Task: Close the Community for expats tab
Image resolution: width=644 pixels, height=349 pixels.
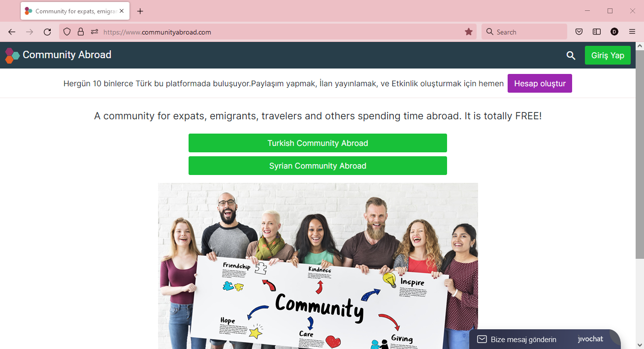Action: coord(122,11)
